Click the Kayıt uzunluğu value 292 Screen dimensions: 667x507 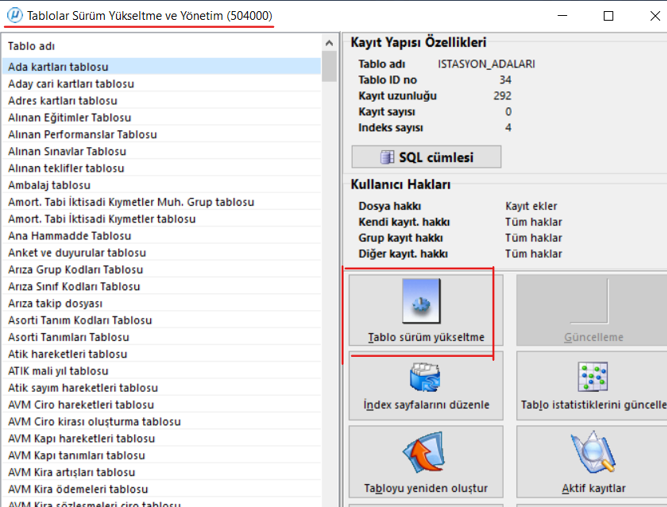click(x=502, y=96)
